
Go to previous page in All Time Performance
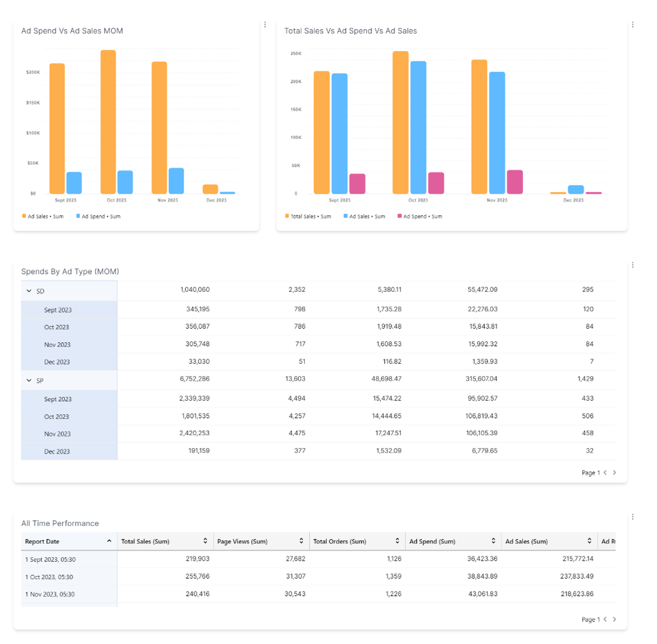coord(605,619)
